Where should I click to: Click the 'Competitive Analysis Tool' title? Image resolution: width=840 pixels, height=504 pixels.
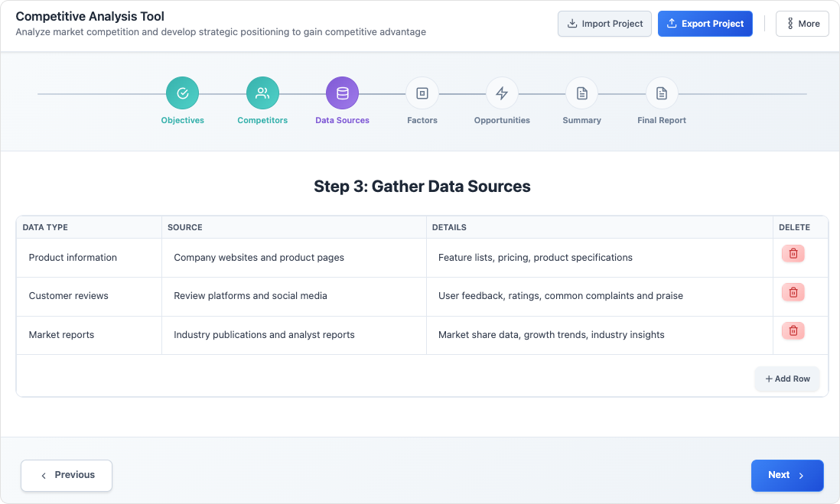[90, 17]
